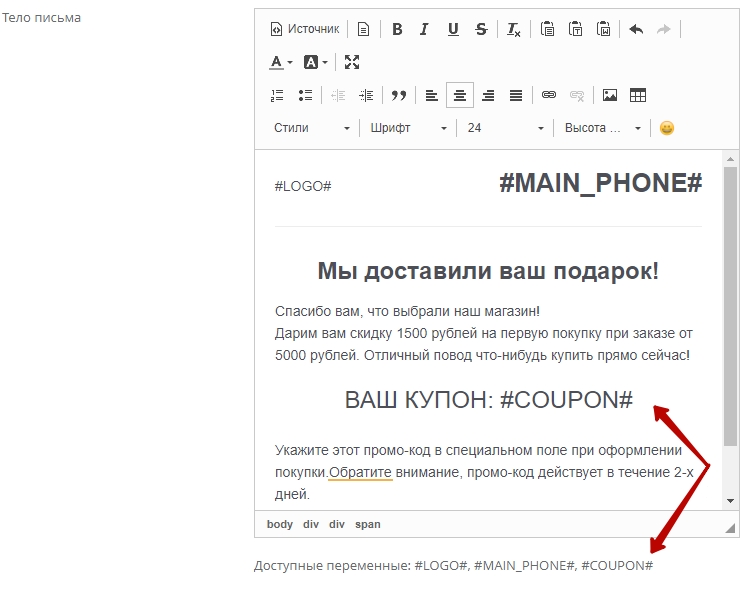Open the Стили styles dropdown
Image resolution: width=740 pixels, height=589 pixels.
coord(312,128)
